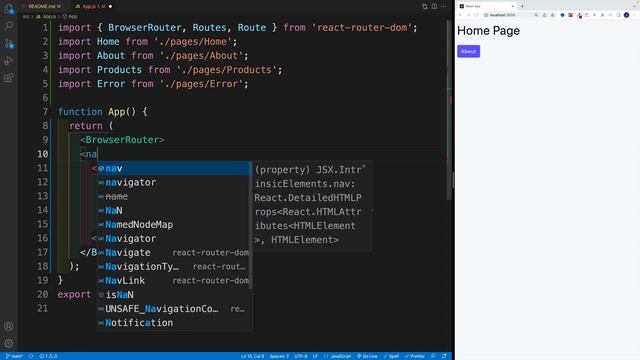Click the browser reload icon

pyautogui.click(x=476, y=15)
